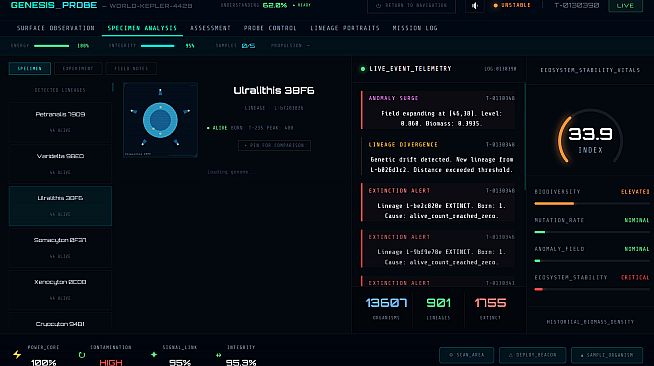Image resolution: width=654 pixels, height=366 pixels.
Task: Click the Power Core lightning bolt icon
Action: [17, 354]
